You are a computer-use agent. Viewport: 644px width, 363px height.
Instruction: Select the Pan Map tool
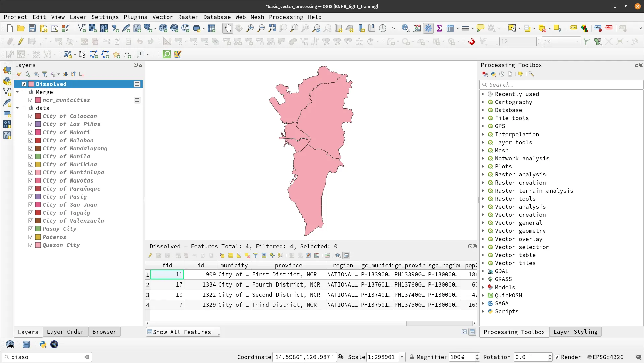228,28
